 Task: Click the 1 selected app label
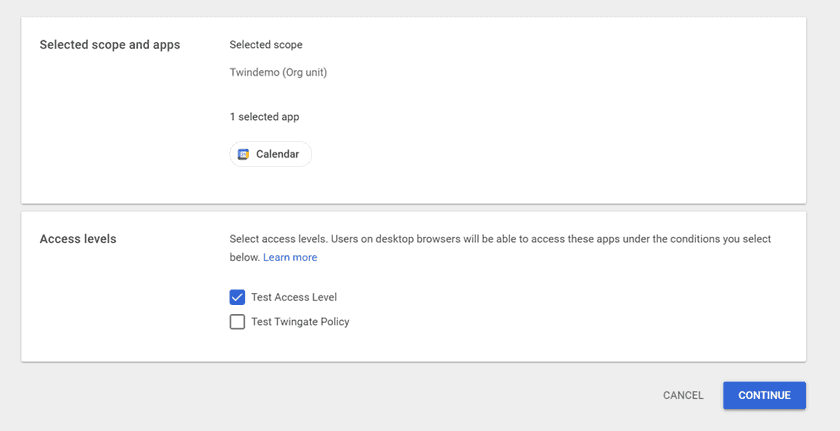tap(264, 117)
